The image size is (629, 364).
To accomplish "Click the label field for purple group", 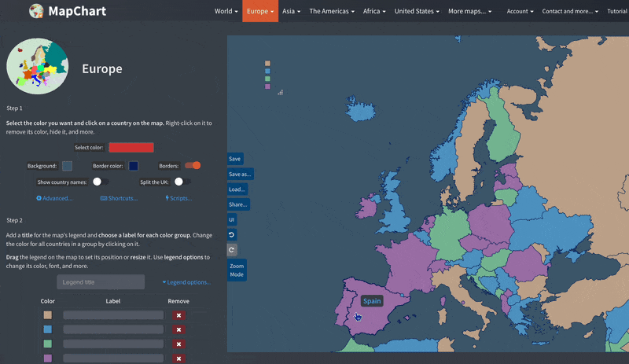I will pyautogui.click(x=113, y=358).
